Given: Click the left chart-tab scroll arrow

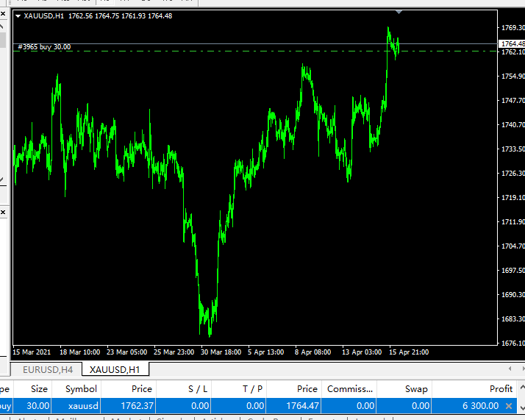Looking at the screenshot, I should point(510,369).
